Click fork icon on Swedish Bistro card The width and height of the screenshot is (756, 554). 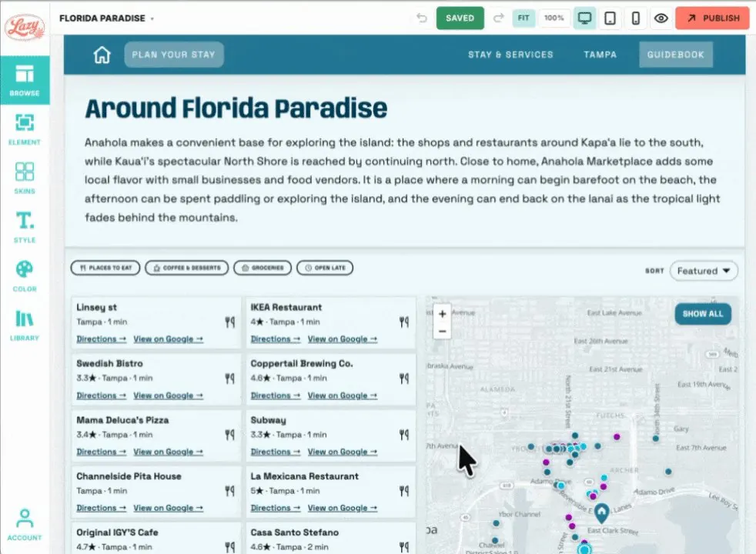(230, 379)
